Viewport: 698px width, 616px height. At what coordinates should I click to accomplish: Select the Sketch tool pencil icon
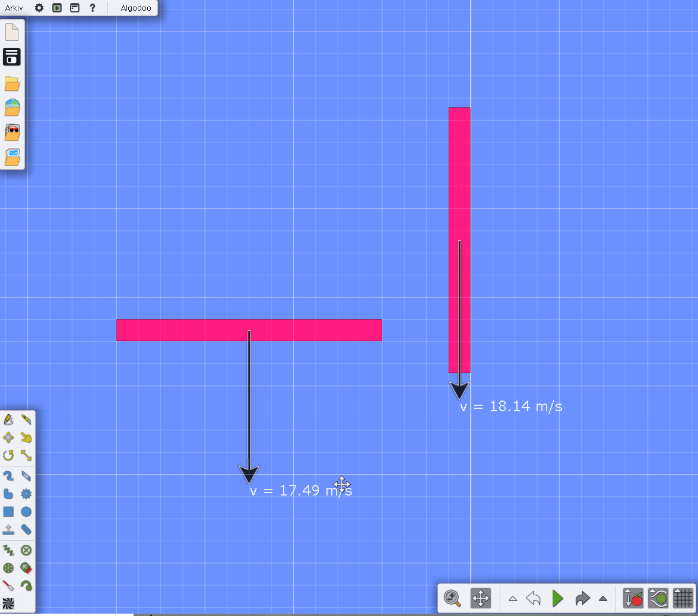coord(8,420)
